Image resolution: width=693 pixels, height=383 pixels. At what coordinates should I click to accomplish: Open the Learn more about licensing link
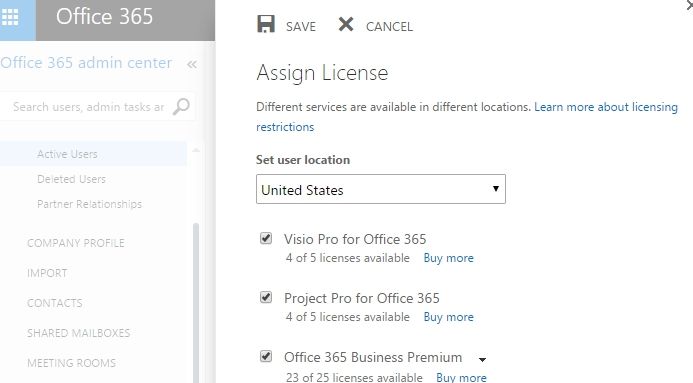coord(606,107)
